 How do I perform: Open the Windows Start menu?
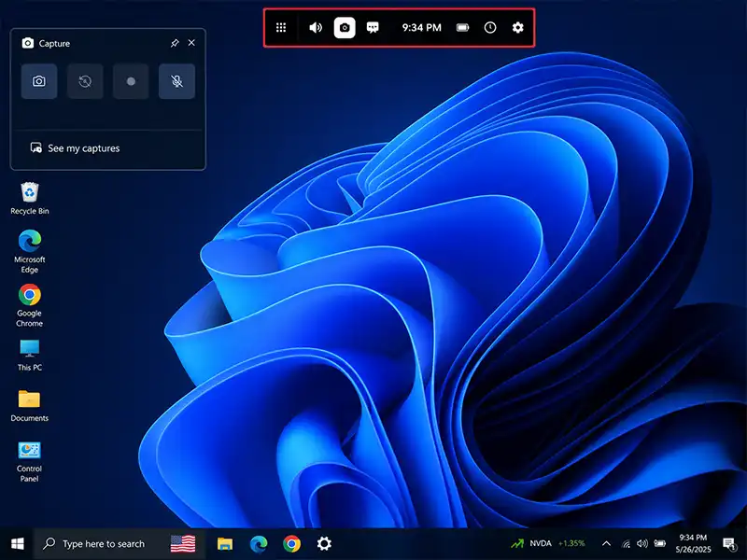pyautogui.click(x=18, y=543)
